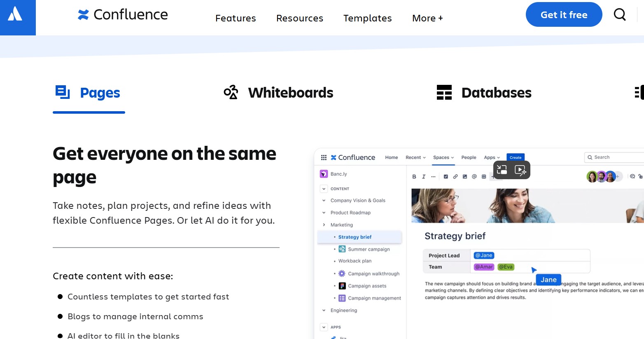The width and height of the screenshot is (644, 339).
Task: Click the Banc.ly space icon in demo sidebar
Action: 324,174
